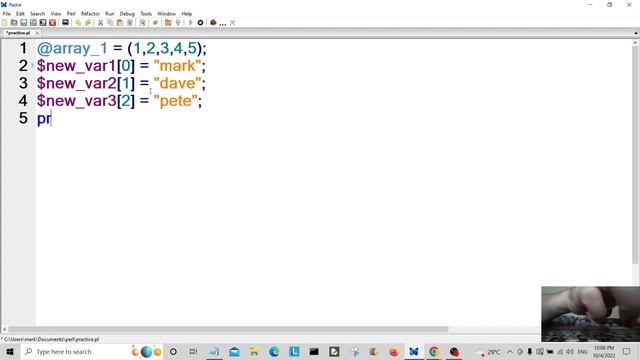Image resolution: width=640 pixels, height=360 pixels.
Task: Open the notification center icon
Action: click(x=627, y=351)
